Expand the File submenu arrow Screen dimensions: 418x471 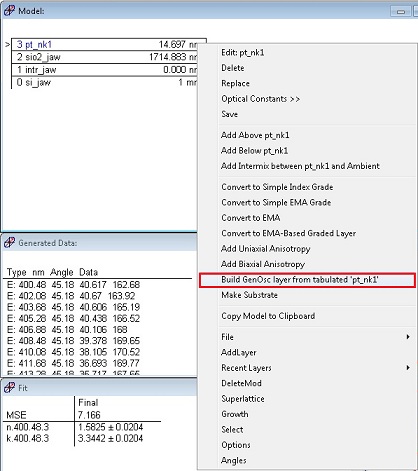click(x=408, y=337)
